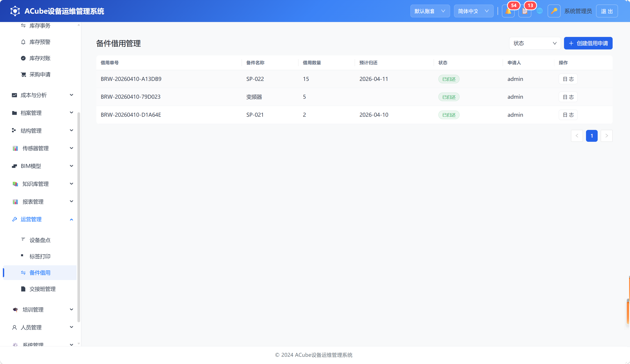Open the 状态 filter dropdown
The image size is (630, 364).
535,43
